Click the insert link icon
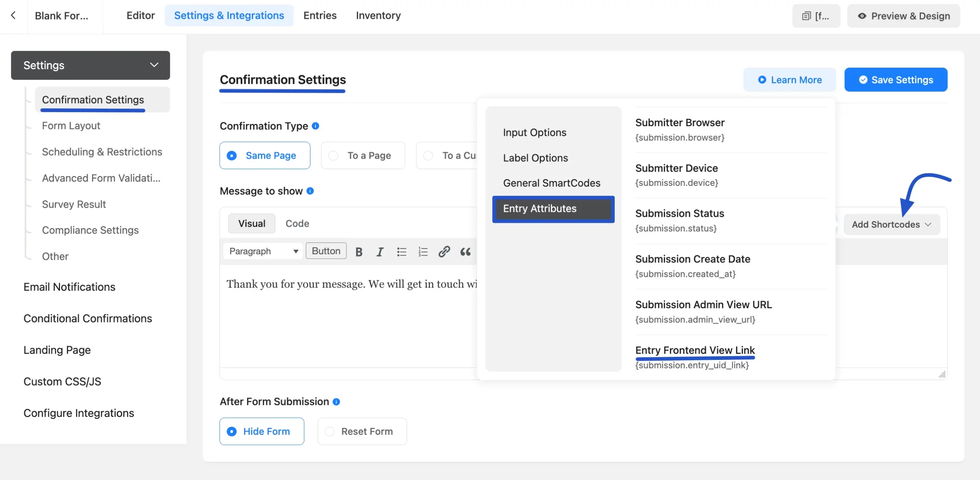 click(444, 252)
